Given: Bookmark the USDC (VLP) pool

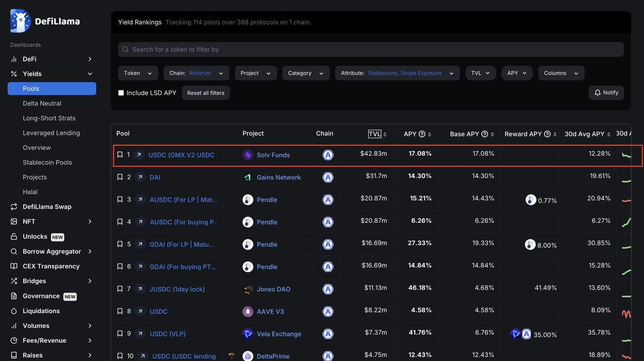Looking at the screenshot, I should [x=120, y=334].
